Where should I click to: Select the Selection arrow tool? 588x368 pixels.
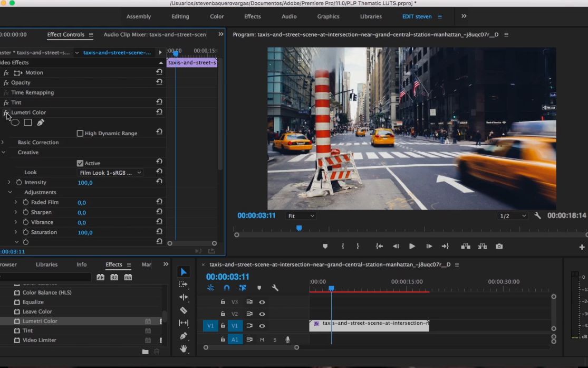pyautogui.click(x=184, y=272)
